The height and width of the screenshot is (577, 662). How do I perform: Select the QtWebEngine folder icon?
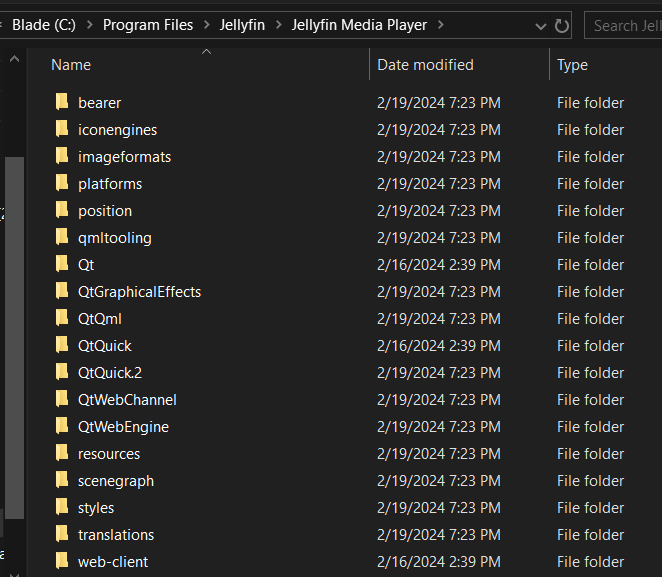tap(62, 426)
